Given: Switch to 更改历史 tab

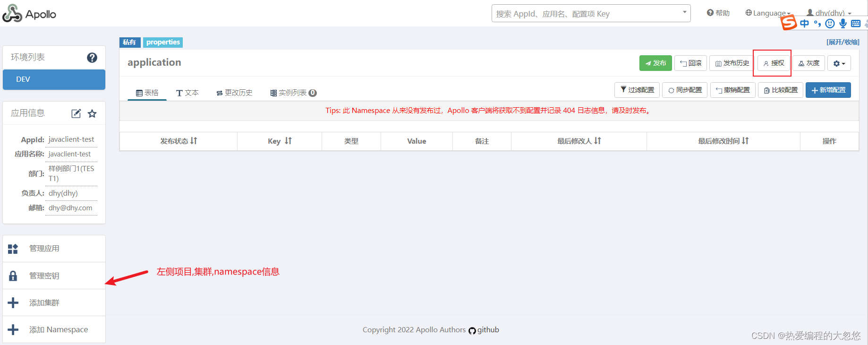Looking at the screenshot, I should click(234, 93).
